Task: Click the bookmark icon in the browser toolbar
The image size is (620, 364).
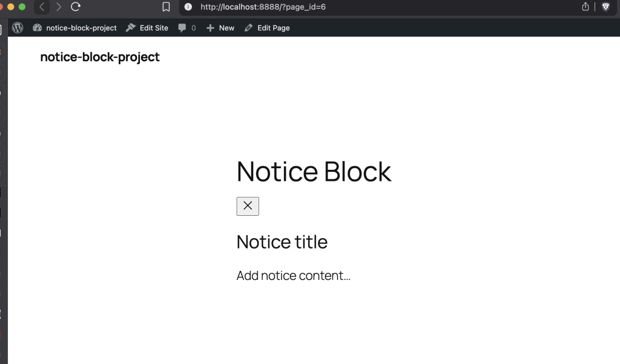Action: pos(166,7)
